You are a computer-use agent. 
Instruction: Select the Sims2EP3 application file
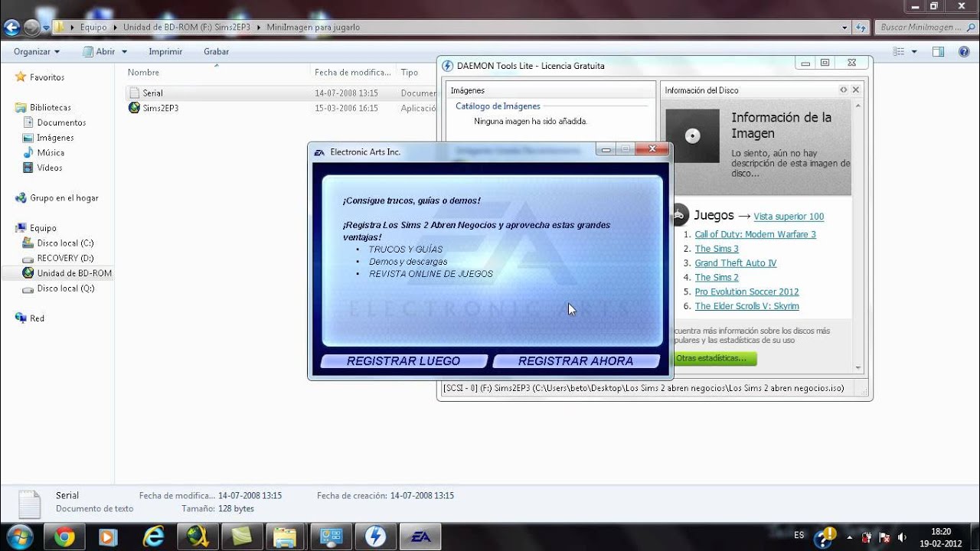tap(160, 108)
